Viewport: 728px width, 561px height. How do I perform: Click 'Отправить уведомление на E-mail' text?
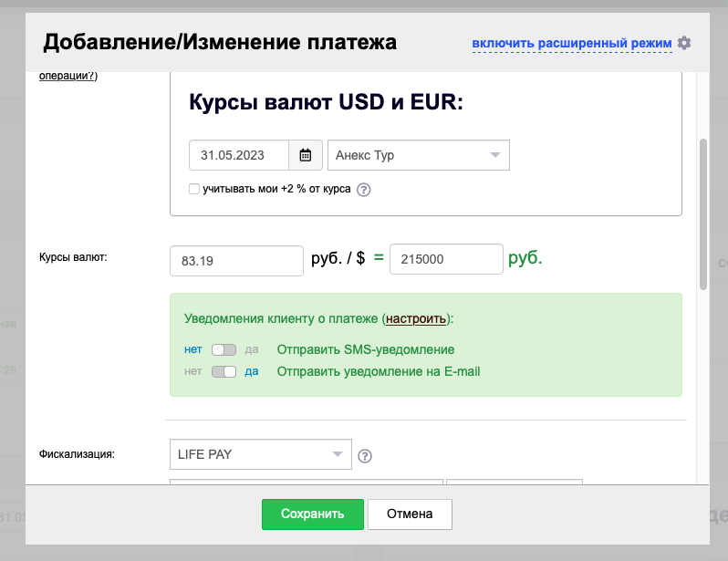[x=379, y=371]
